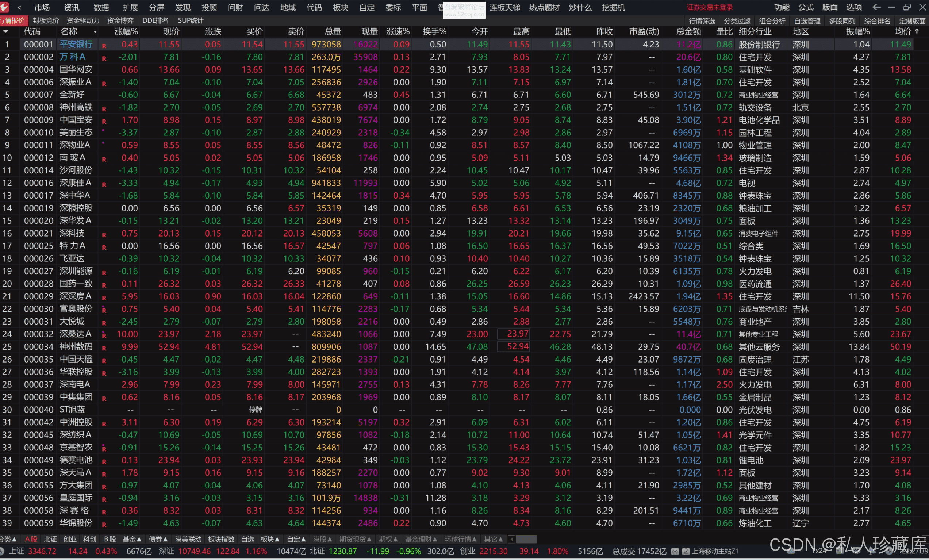Open the 连板天梯 toolbar item
The width and height of the screenshot is (929, 560).
(x=505, y=8)
